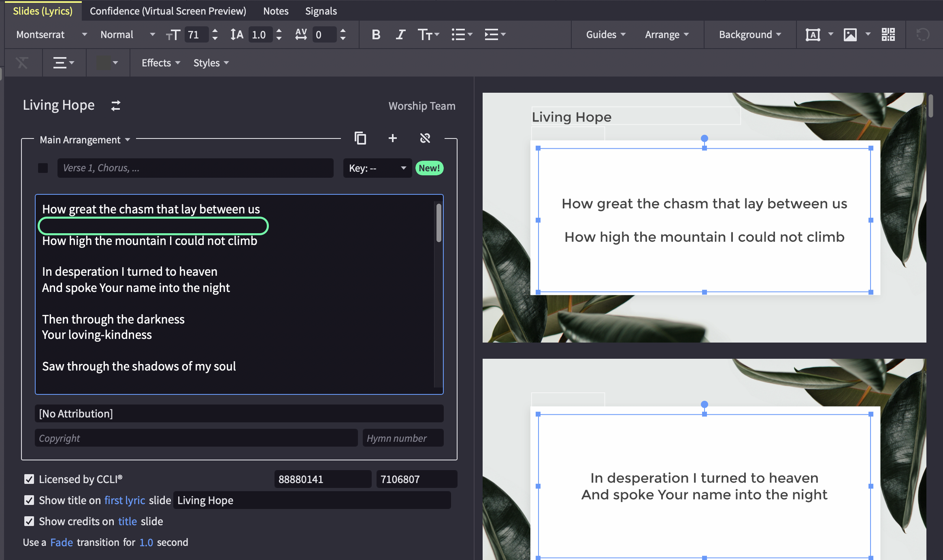This screenshot has height=560, width=943.
Task: Click the swap arrows beside Living Hope
Action: pos(116,106)
